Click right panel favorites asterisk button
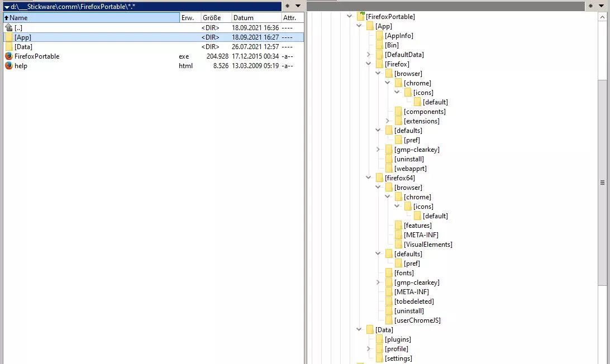 pos(590,6)
